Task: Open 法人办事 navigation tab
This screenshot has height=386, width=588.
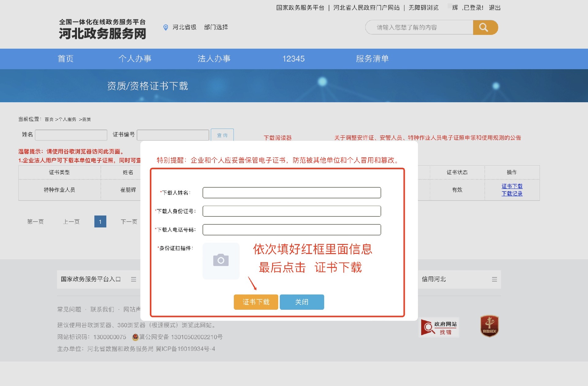Action: pos(214,58)
